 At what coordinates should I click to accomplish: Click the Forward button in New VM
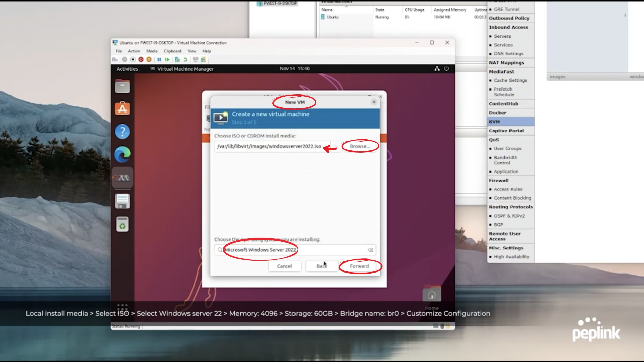pos(359,266)
